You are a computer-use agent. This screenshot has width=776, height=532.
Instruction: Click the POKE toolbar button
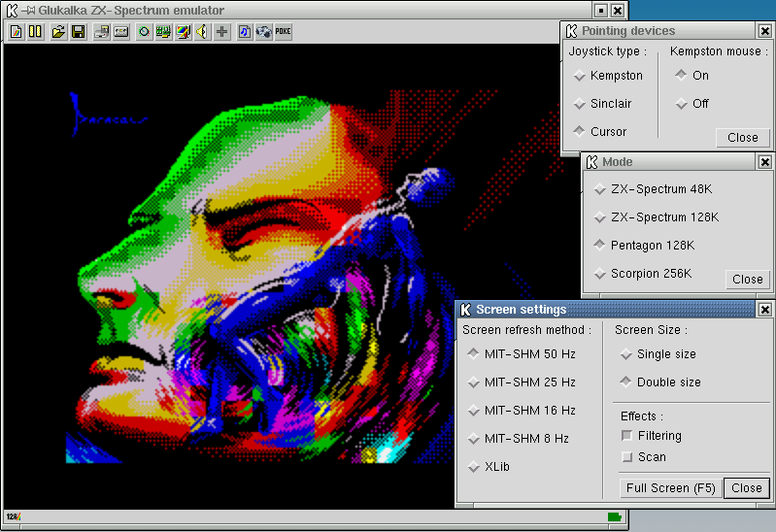point(283,32)
